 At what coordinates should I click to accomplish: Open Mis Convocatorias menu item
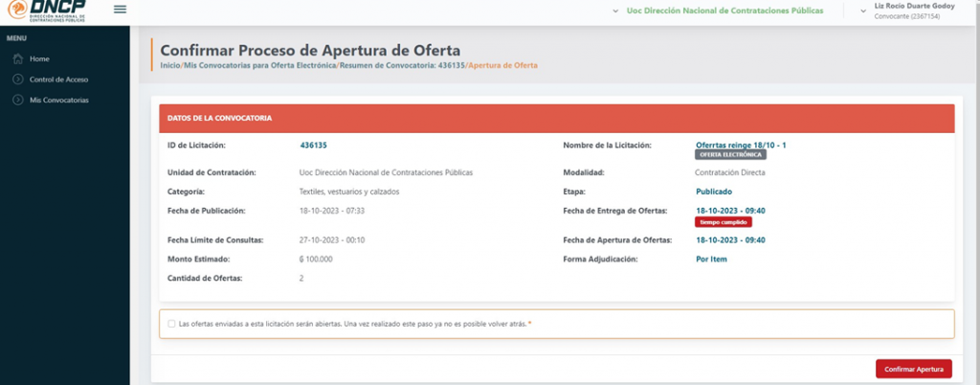tap(58, 100)
